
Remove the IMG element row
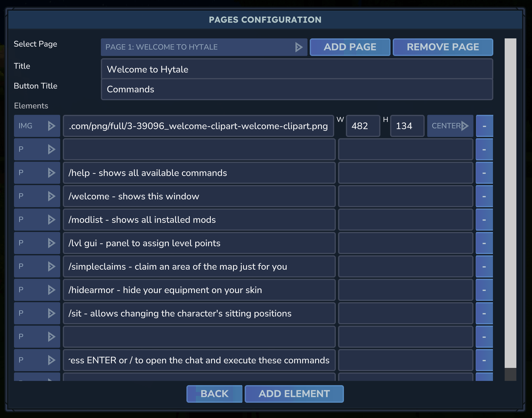[484, 126]
